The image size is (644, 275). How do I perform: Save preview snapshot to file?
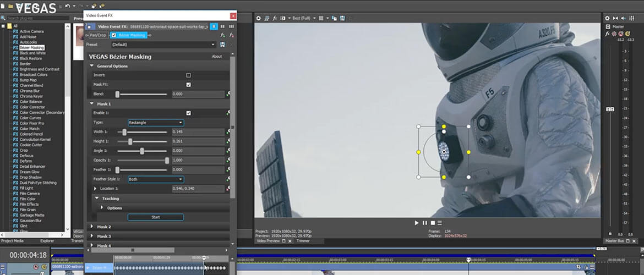[342, 18]
